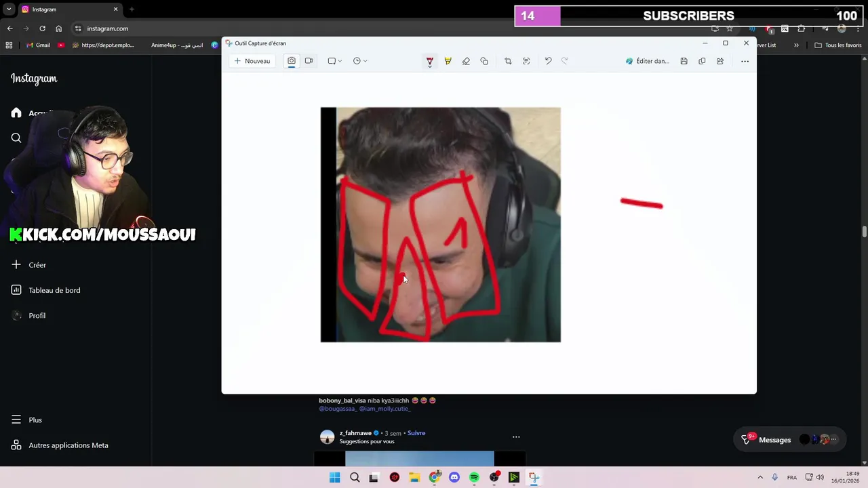
Task: Open post options dots for z_fahmawe
Action: pyautogui.click(x=516, y=437)
